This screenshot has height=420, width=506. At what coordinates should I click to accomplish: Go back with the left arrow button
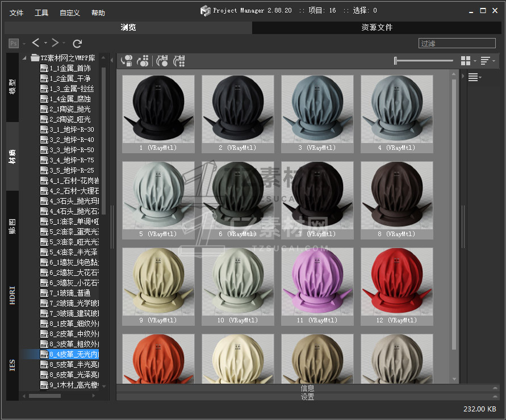click(x=36, y=43)
